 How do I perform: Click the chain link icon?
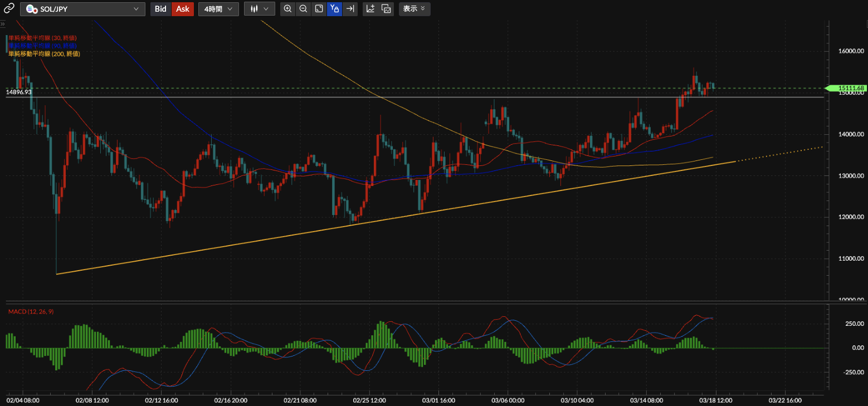(9, 9)
